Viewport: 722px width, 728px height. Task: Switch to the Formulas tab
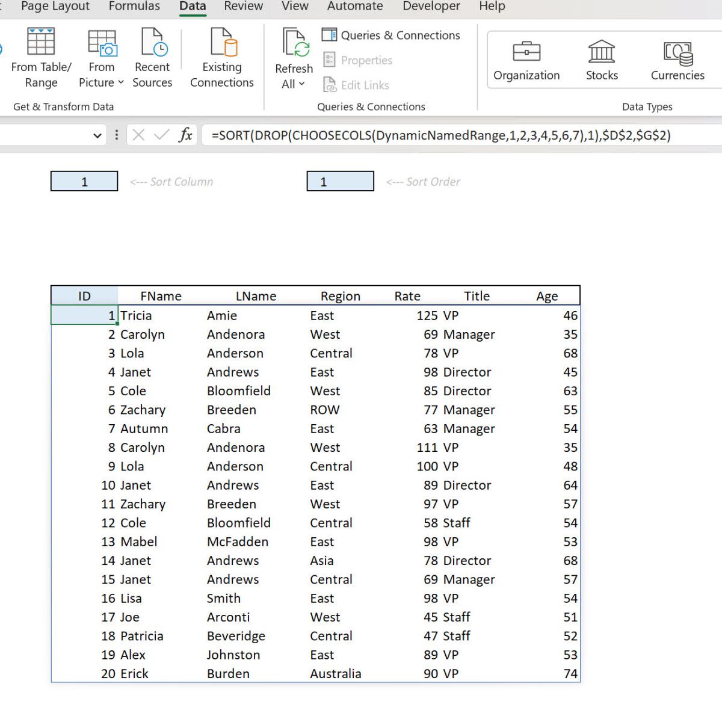tap(134, 7)
